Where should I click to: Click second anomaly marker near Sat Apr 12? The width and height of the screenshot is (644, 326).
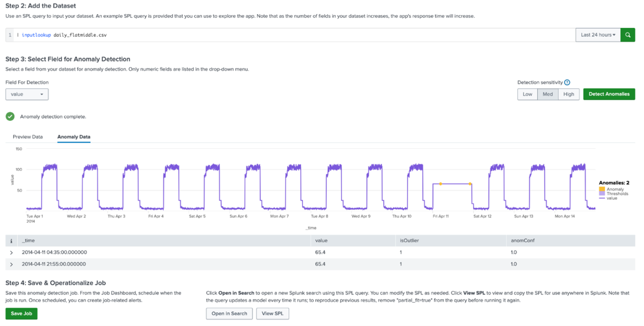470,184
